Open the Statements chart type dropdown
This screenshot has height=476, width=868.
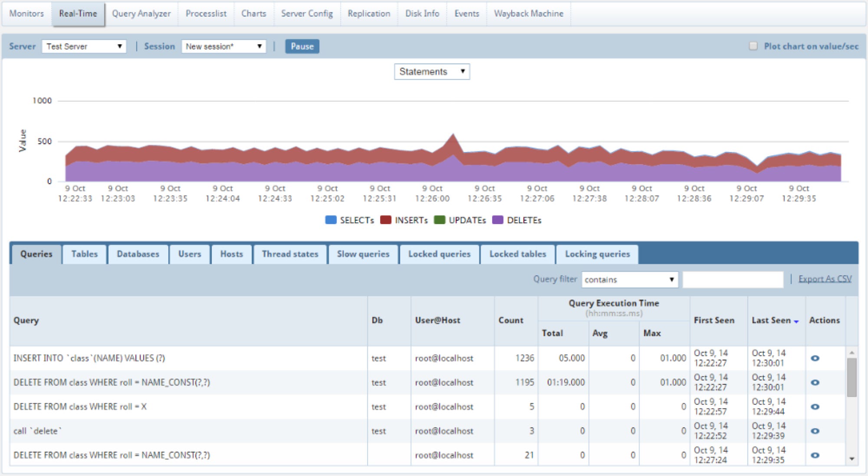coord(432,72)
